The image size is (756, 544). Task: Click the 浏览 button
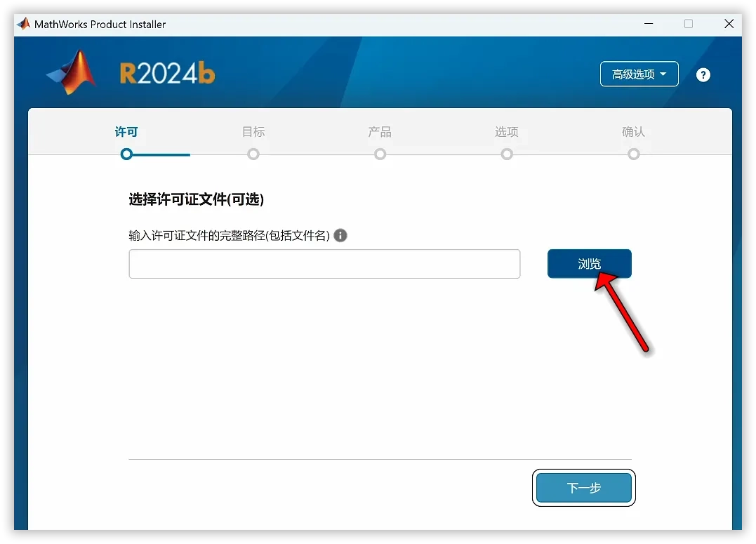589,263
